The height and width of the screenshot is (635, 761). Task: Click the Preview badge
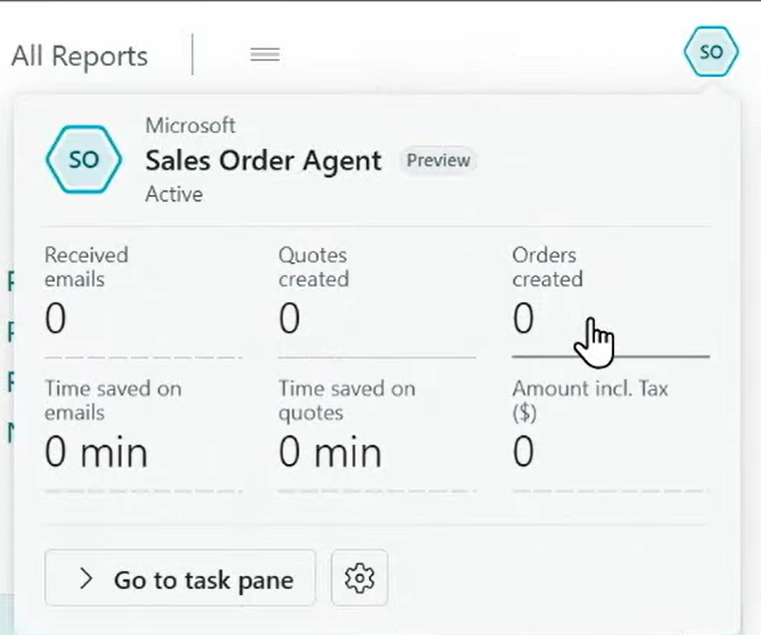pos(438,160)
